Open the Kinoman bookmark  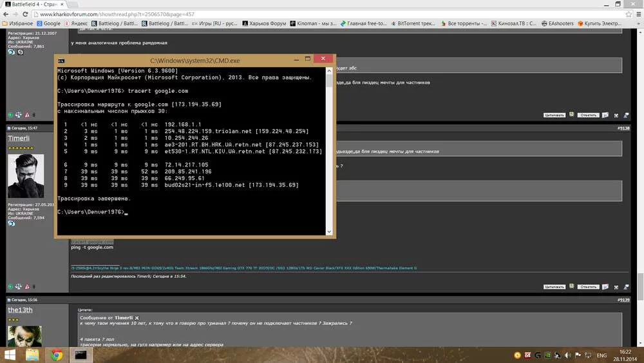click(314, 23)
